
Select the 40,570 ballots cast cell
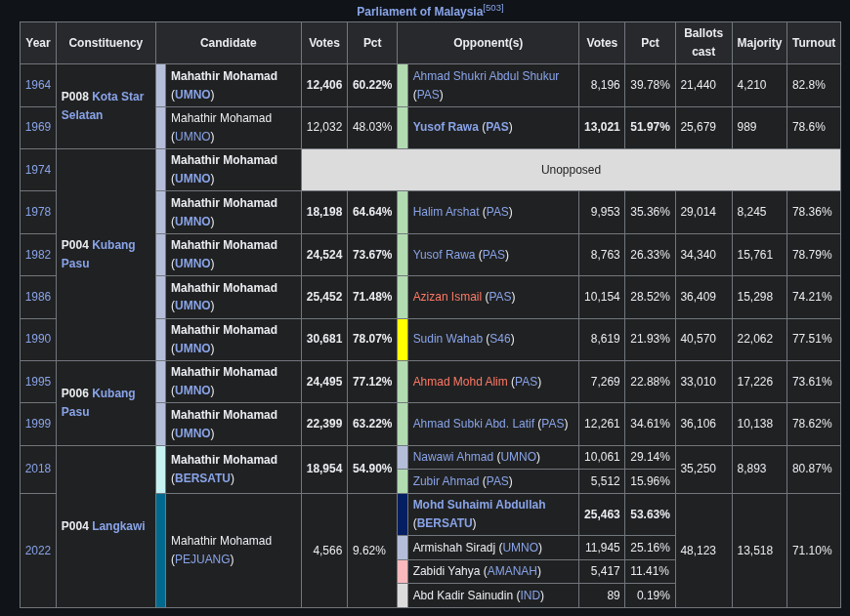[703, 339]
